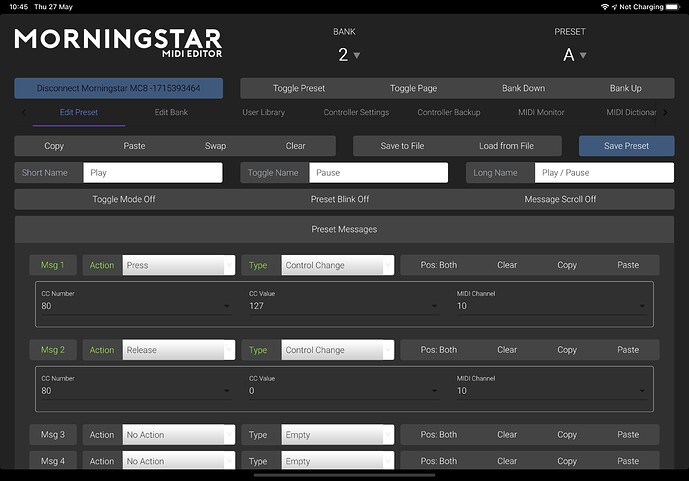Open Msg 1 MIDI Channel dropdown
689x481 pixels.
pyautogui.click(x=551, y=306)
